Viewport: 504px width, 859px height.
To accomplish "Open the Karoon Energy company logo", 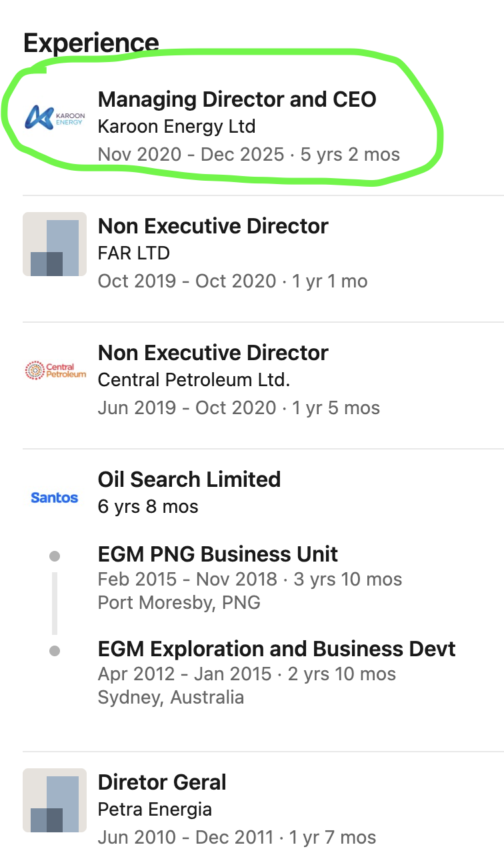I will [55, 118].
